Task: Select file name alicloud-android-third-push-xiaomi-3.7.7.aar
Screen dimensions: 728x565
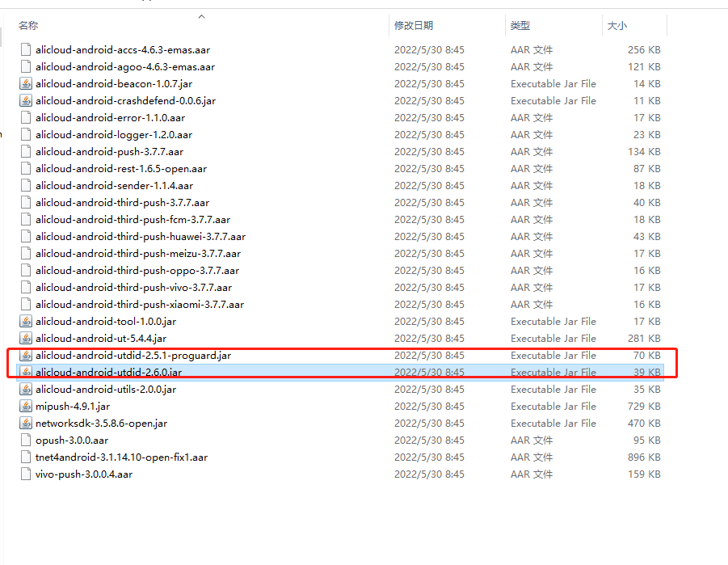Action: 140,305
